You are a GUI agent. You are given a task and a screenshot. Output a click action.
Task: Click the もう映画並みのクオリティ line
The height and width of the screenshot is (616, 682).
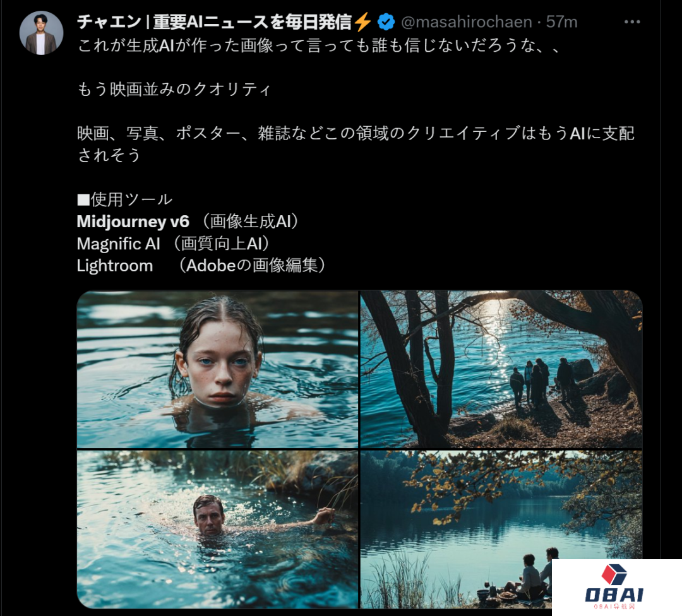(174, 89)
